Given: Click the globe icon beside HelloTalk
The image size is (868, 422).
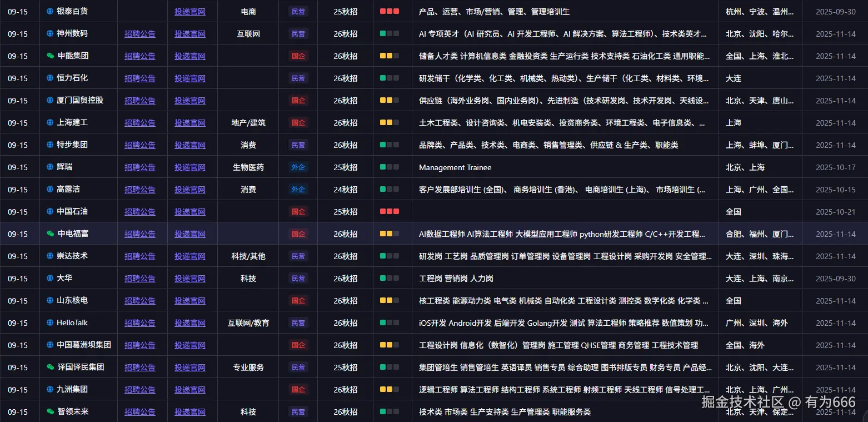Looking at the screenshot, I should 50,322.
